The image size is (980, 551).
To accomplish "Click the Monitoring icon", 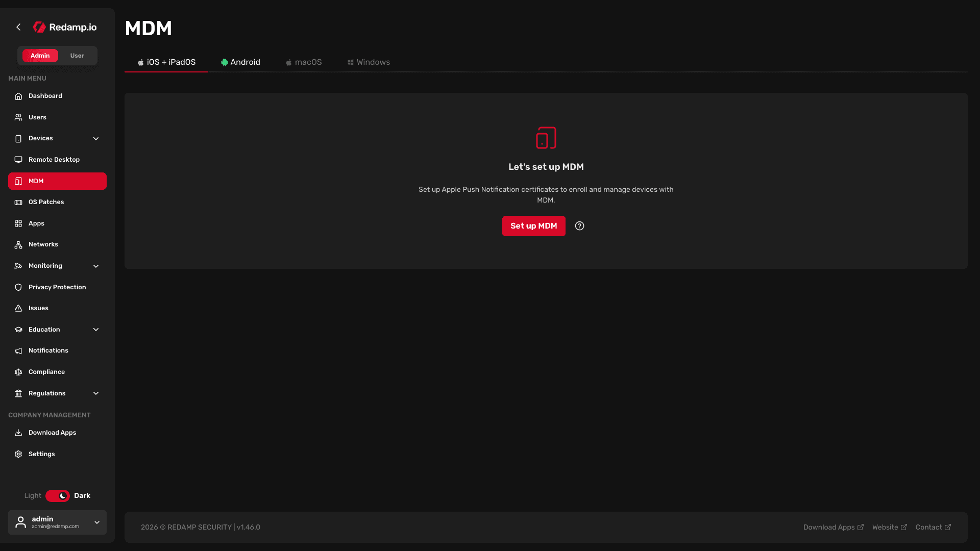I will [18, 266].
